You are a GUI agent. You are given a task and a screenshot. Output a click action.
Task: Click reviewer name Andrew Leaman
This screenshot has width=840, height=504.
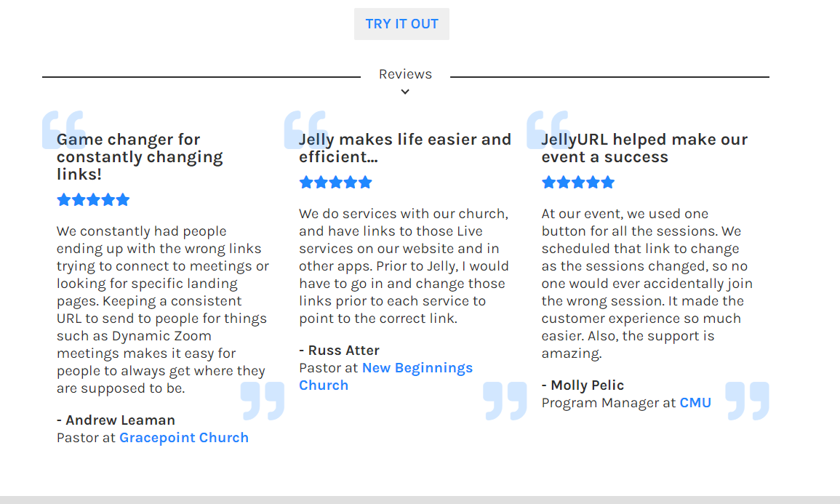(x=120, y=420)
